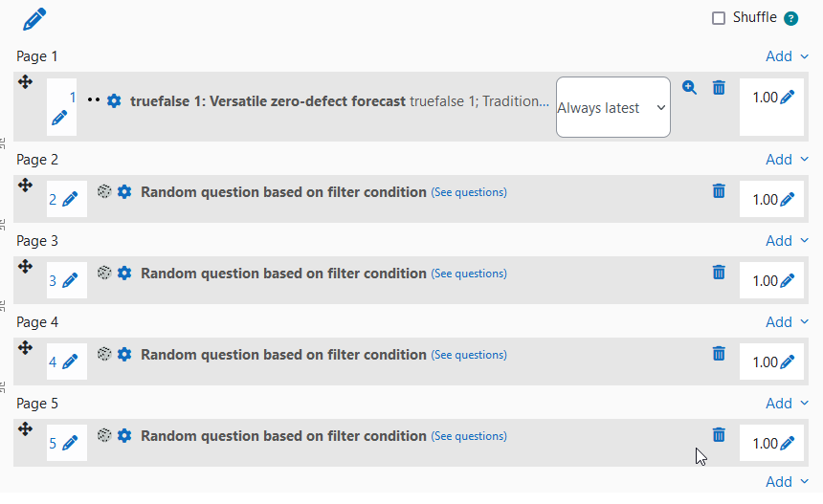Screen dimensions: 823x504
Task: Open the bottom Add menu below Page 5
Action: tap(787, 481)
